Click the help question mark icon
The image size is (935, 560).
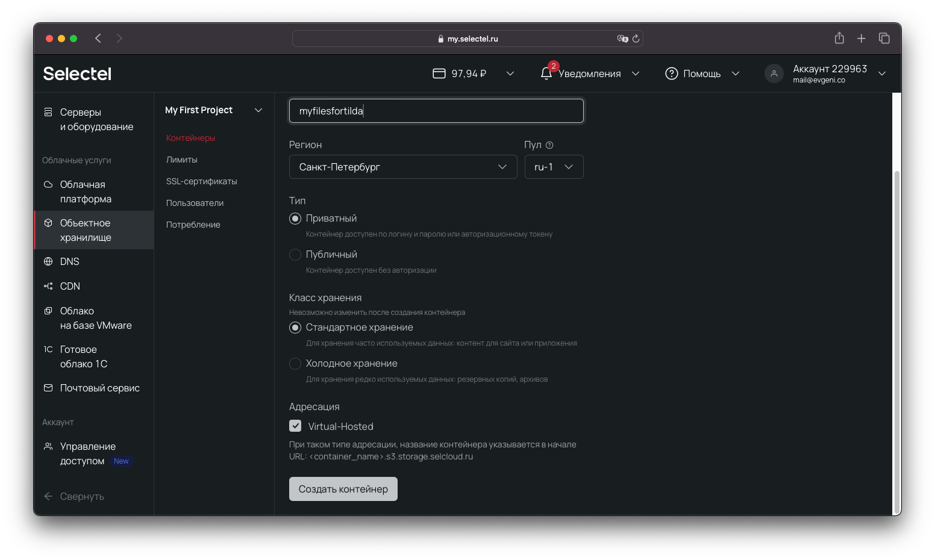(671, 73)
